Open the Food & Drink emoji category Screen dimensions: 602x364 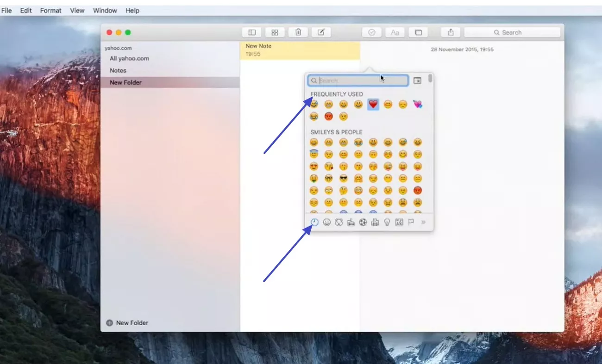tap(351, 222)
